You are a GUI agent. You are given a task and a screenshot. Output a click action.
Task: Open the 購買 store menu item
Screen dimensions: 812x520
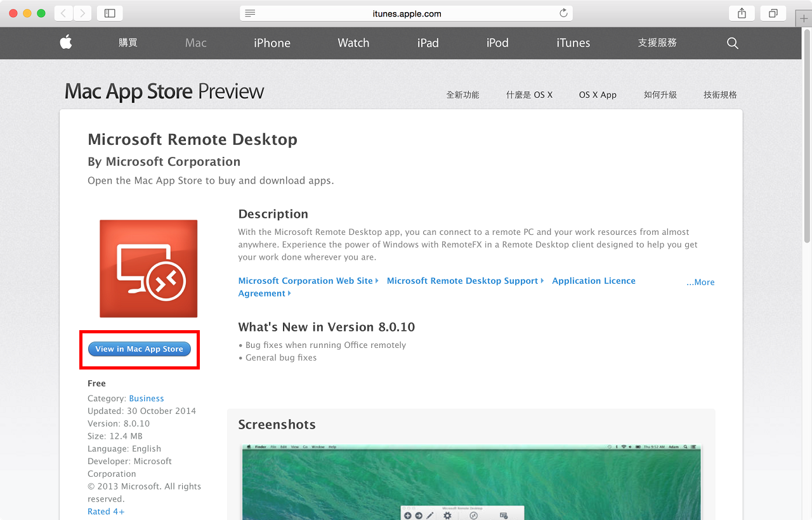[128, 43]
